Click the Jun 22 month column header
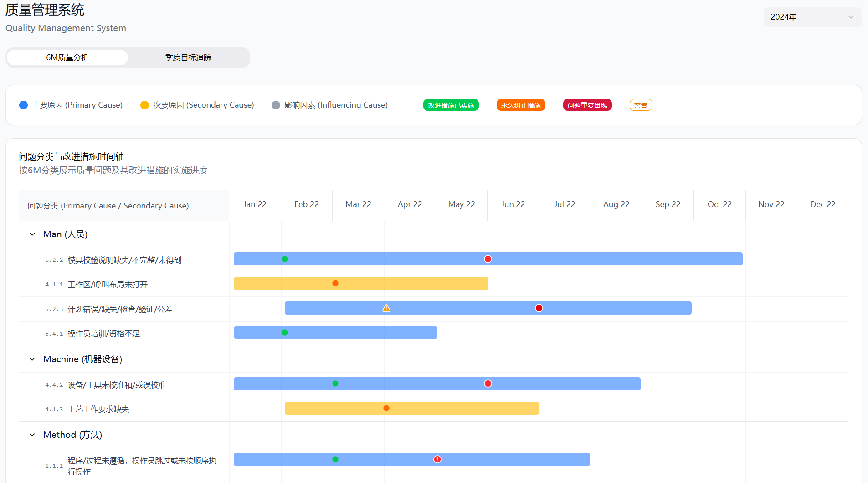Image resolution: width=868 pixels, height=483 pixels. coord(513,204)
